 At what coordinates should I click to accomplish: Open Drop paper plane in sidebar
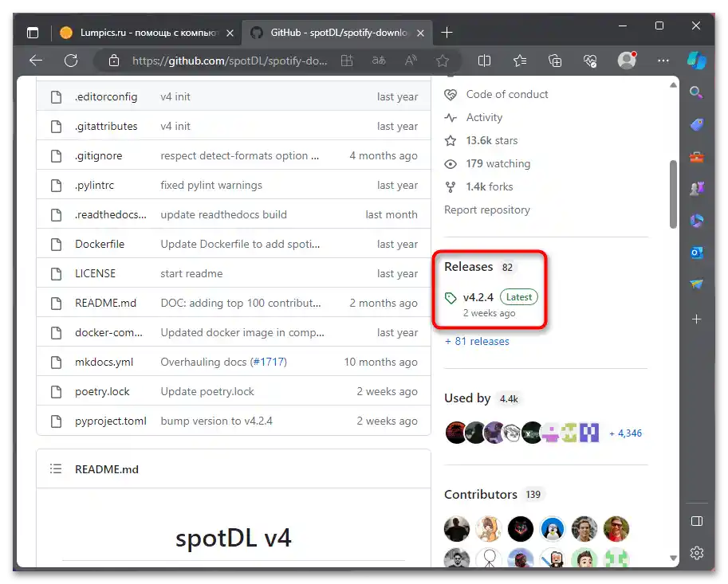(x=696, y=284)
